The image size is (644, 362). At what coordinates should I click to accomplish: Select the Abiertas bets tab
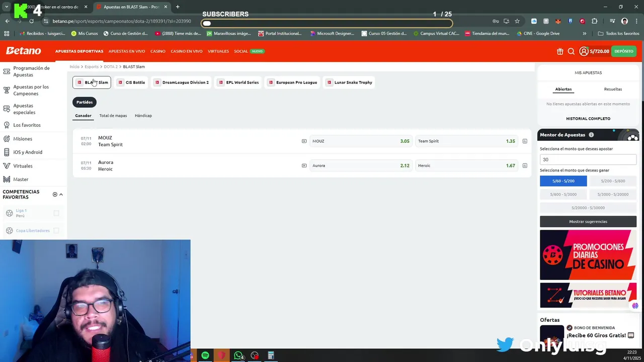(563, 89)
